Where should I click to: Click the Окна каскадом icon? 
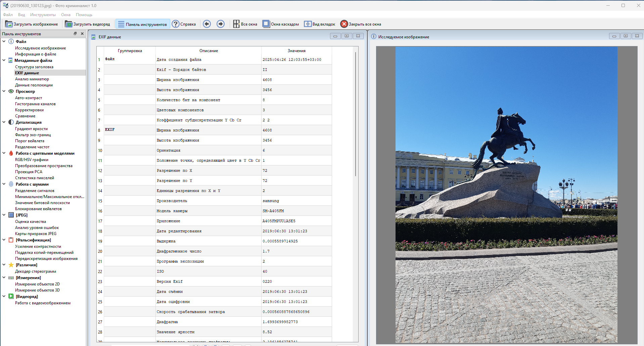coord(266,24)
